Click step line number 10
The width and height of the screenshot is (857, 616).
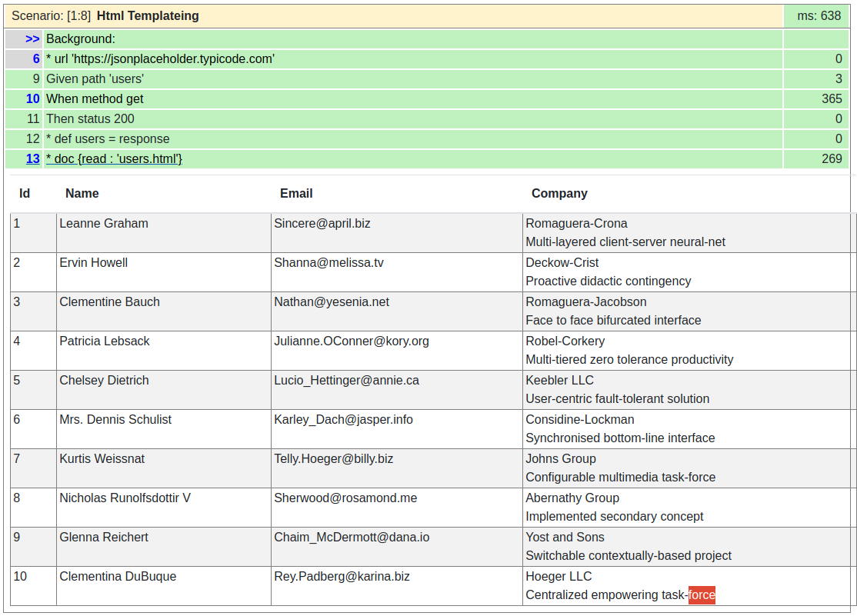tap(33, 98)
